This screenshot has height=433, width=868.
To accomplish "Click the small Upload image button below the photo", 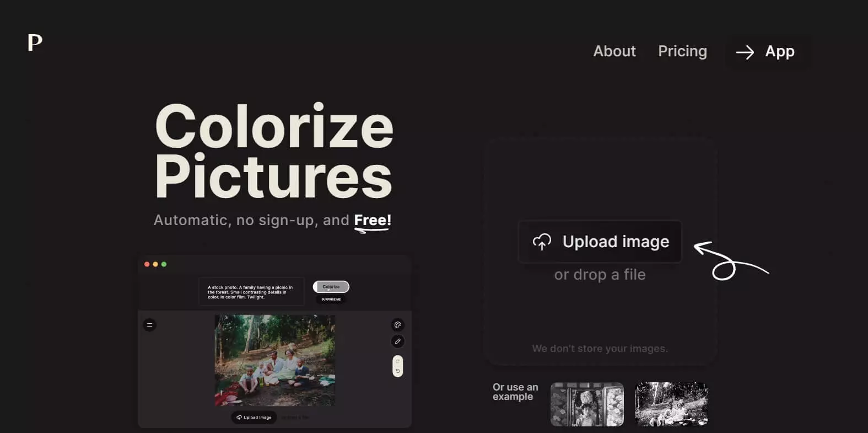I will pyautogui.click(x=254, y=418).
